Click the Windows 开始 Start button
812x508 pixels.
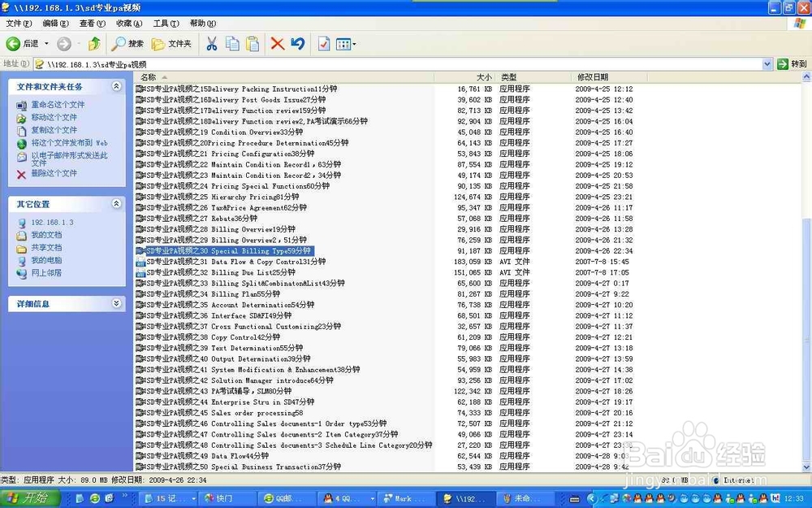[29, 499]
